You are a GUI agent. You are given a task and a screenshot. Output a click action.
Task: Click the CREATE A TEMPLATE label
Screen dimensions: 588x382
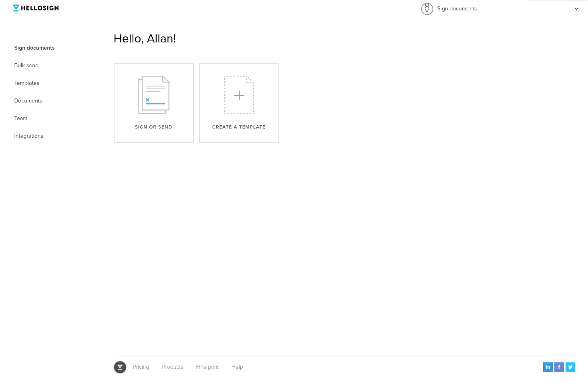click(239, 127)
